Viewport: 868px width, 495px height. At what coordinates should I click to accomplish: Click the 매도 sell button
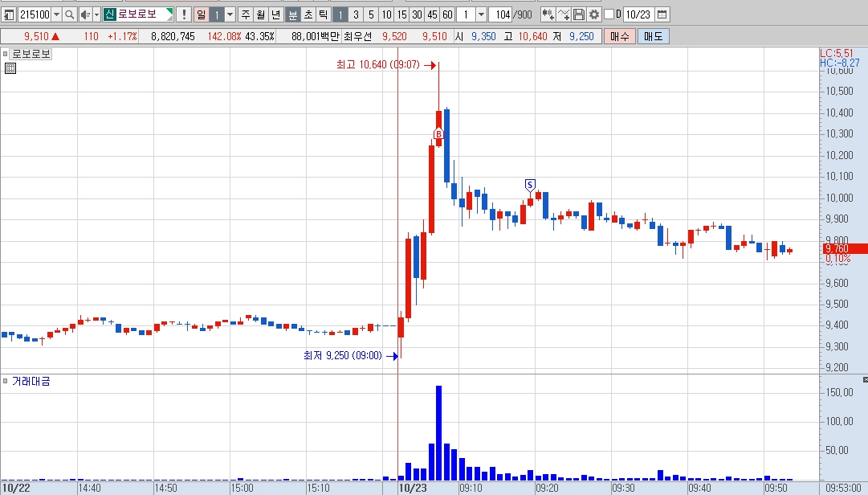[654, 36]
